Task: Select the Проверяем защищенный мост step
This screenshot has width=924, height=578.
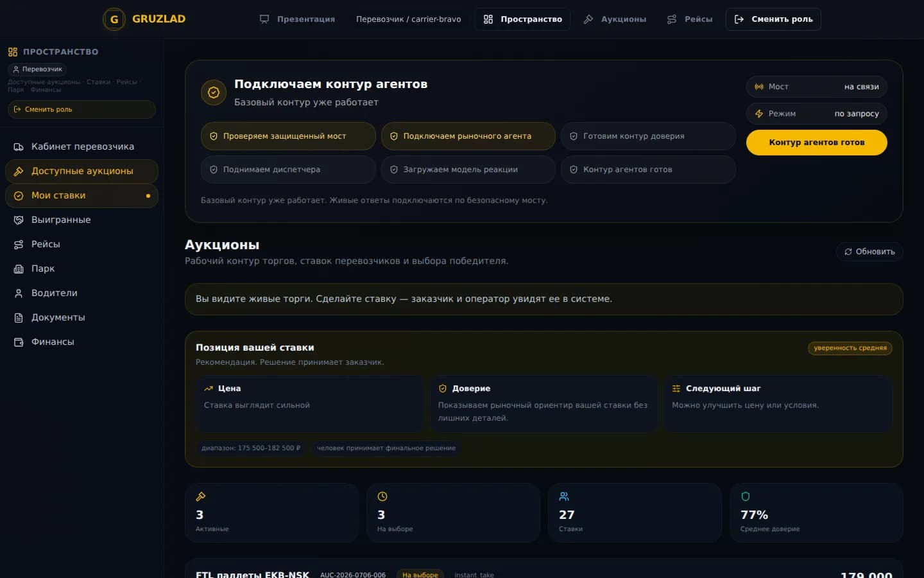Action: click(288, 136)
